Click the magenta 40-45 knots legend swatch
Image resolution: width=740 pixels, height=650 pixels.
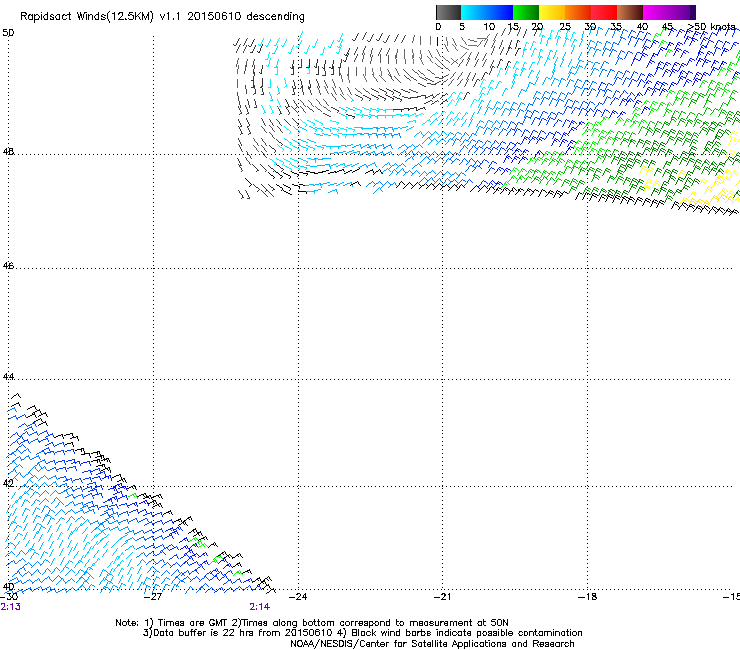(656, 12)
